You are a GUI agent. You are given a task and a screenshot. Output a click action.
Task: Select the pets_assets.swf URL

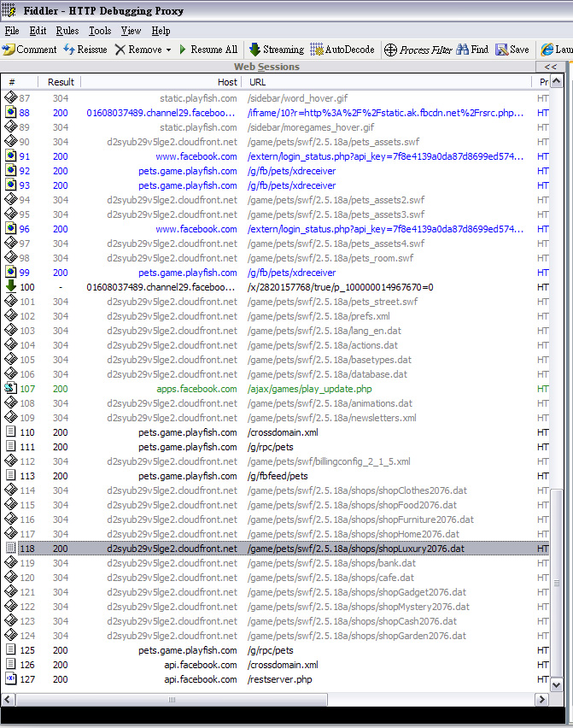tap(334, 142)
